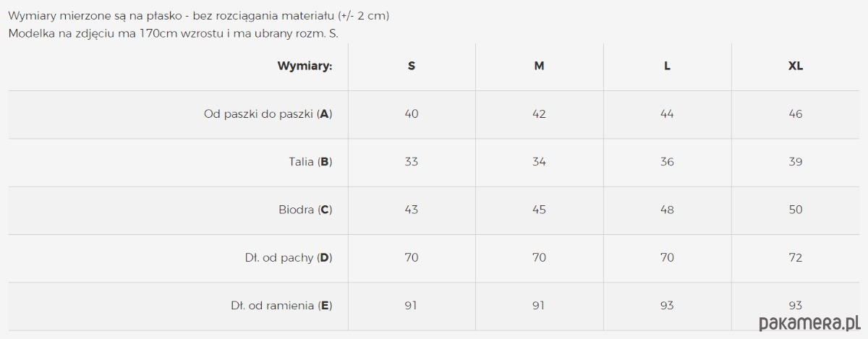Select the XL size column header
868x339 pixels.
tap(795, 66)
